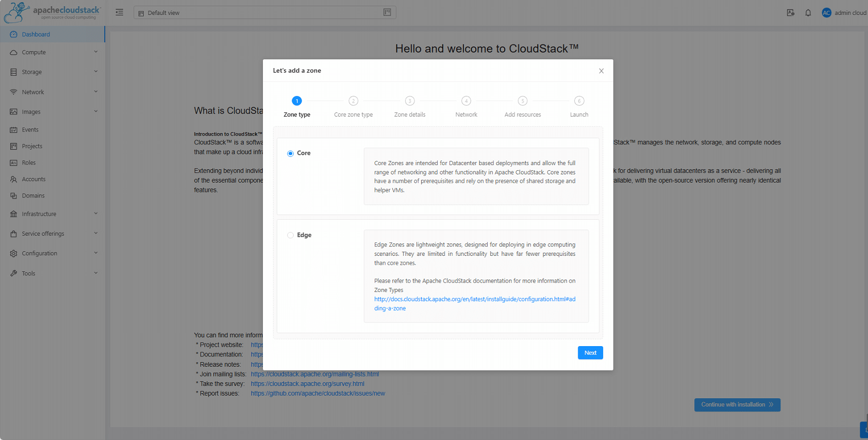Open the mailing-lists.html link
The image size is (868, 440).
click(x=314, y=374)
